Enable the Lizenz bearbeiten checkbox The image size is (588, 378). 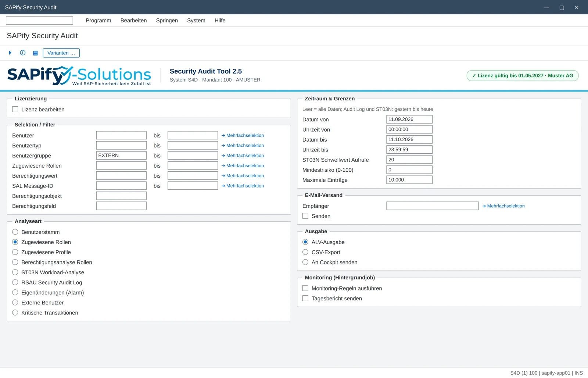15,109
